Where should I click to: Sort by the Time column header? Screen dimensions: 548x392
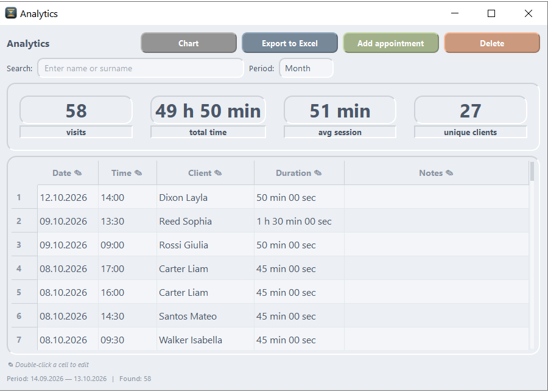pyautogui.click(x=128, y=173)
